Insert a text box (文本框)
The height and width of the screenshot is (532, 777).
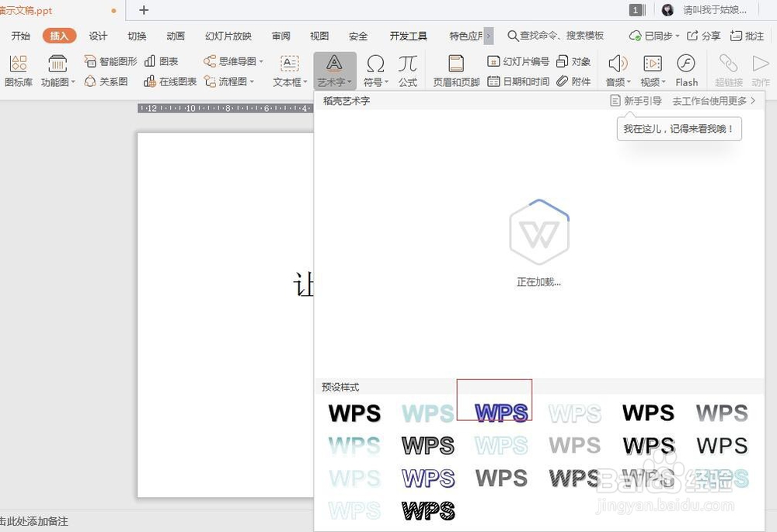(x=290, y=71)
